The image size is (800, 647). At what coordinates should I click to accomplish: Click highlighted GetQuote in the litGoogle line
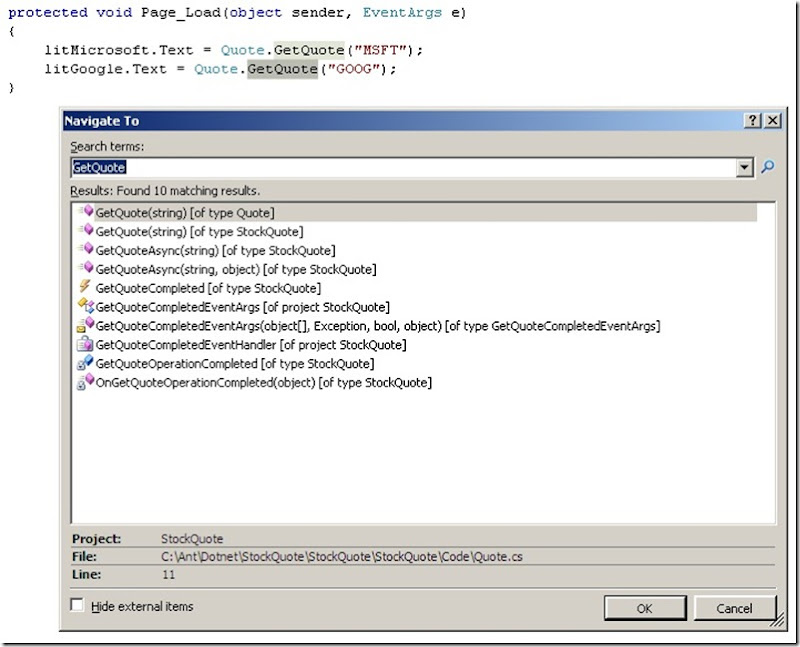pyautogui.click(x=283, y=69)
